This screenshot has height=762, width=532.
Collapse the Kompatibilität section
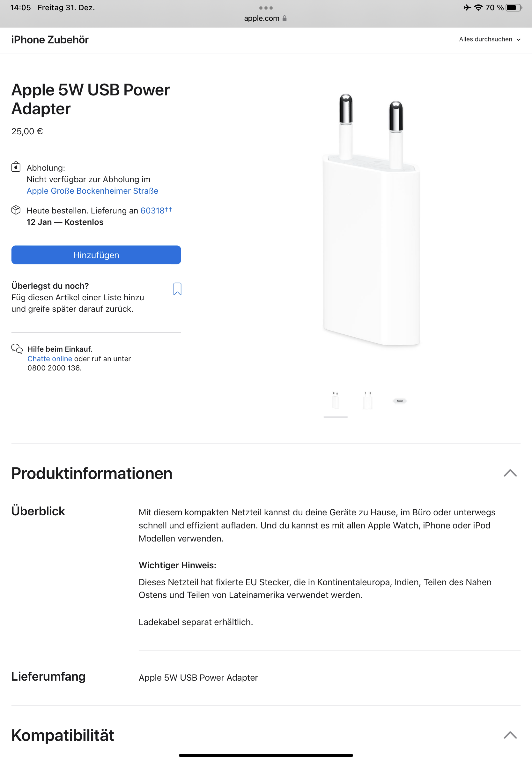(x=510, y=735)
